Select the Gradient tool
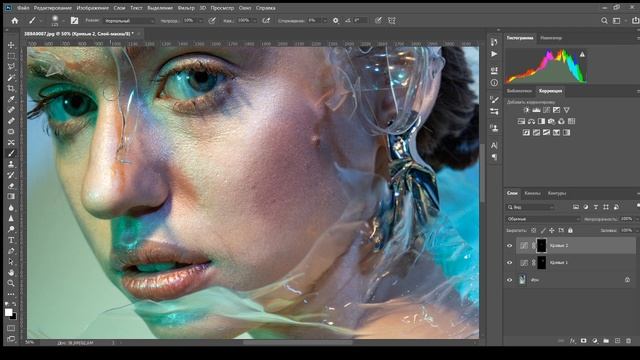The height and width of the screenshot is (360, 640). [11, 196]
